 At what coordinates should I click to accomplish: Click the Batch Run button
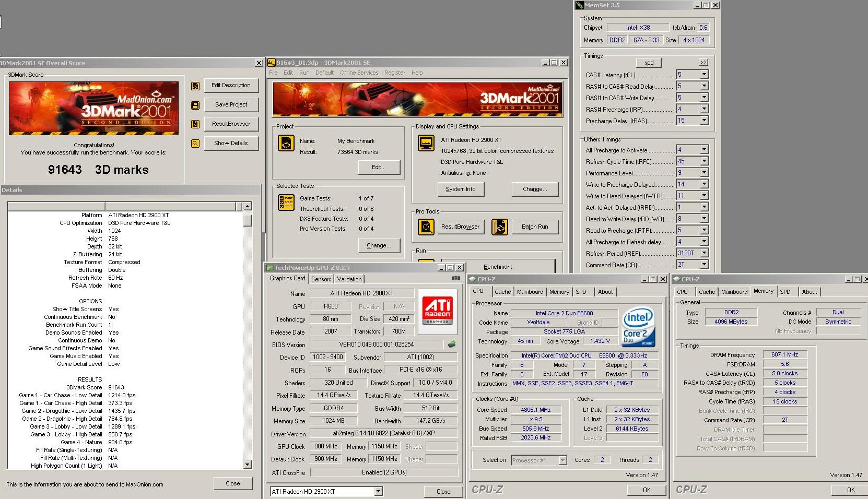tap(535, 227)
